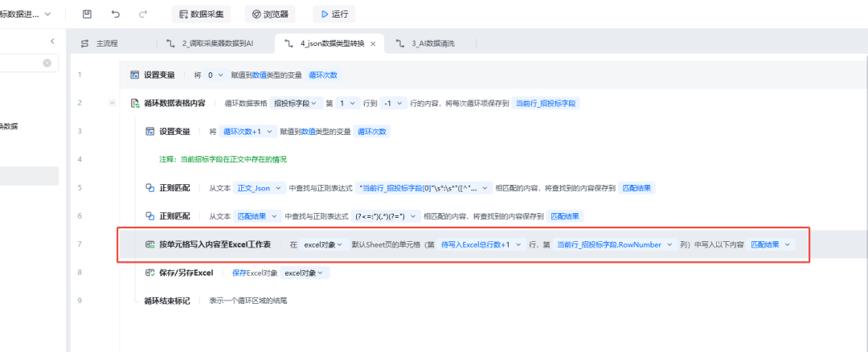Click in the sidebar search input
Viewport: 868px width, 352px height.
pos(20,63)
